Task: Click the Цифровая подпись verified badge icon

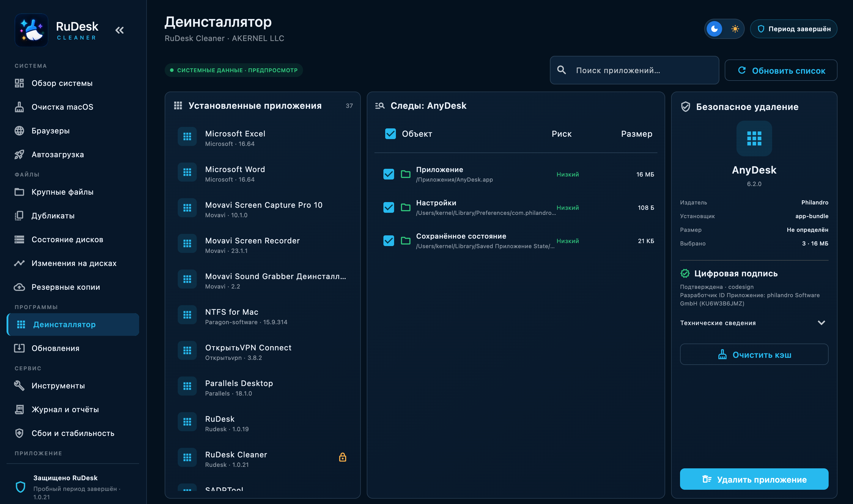Action: [x=685, y=273]
